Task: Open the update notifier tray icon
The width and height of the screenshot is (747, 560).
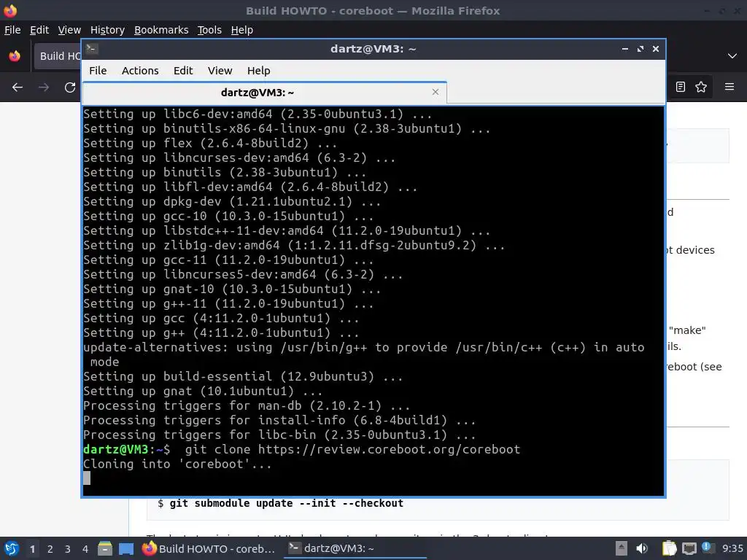Action: [707, 548]
